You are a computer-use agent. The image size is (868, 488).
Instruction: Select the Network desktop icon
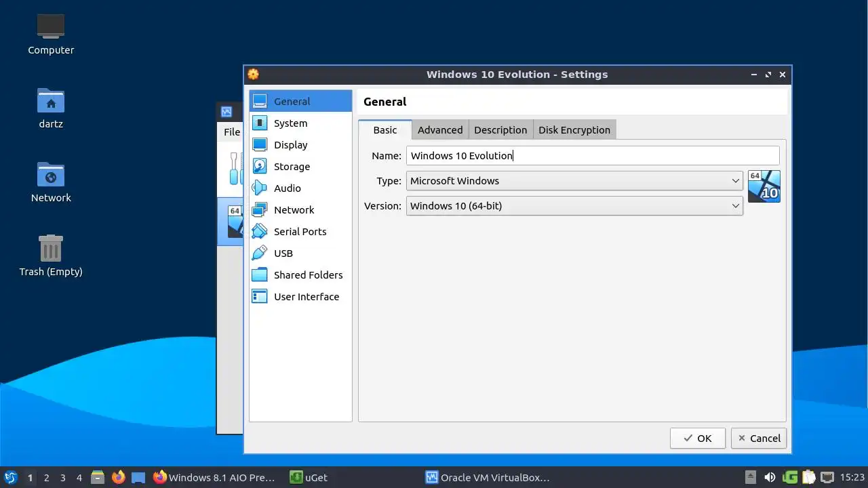[x=51, y=182]
